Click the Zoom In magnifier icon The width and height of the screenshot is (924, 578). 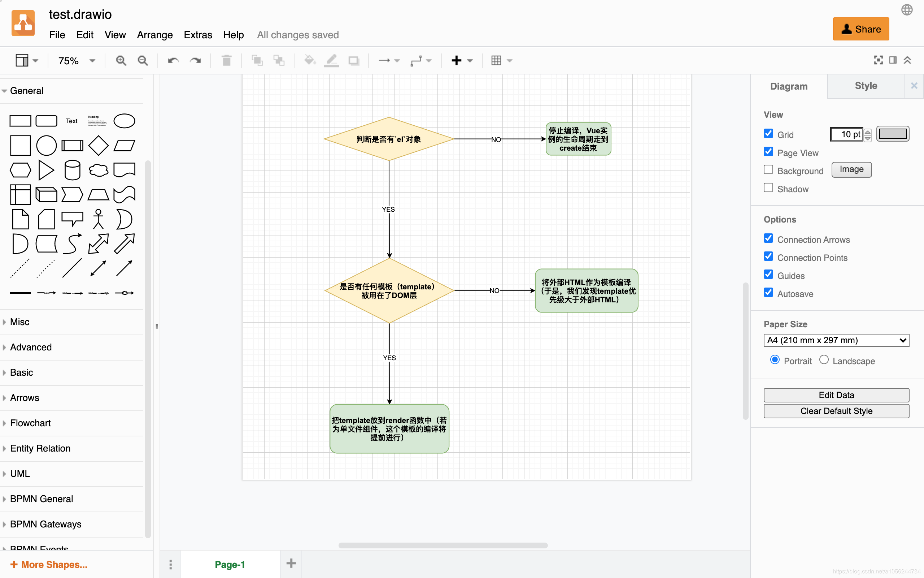click(121, 60)
